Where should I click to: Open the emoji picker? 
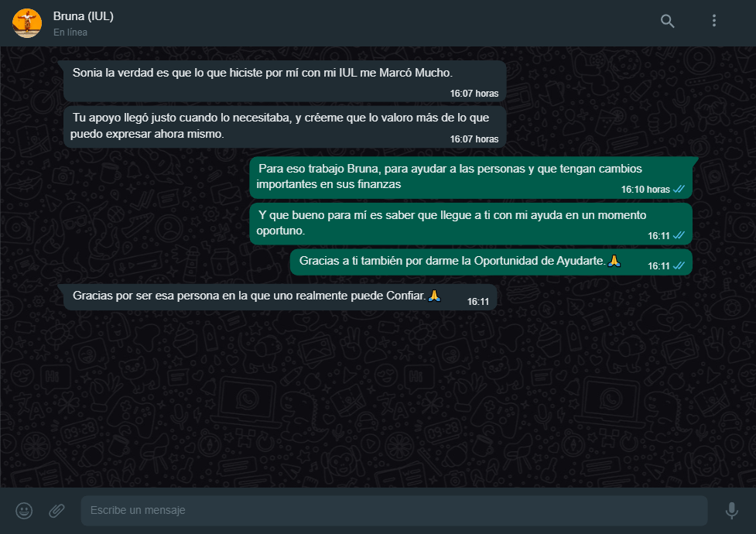(24, 510)
